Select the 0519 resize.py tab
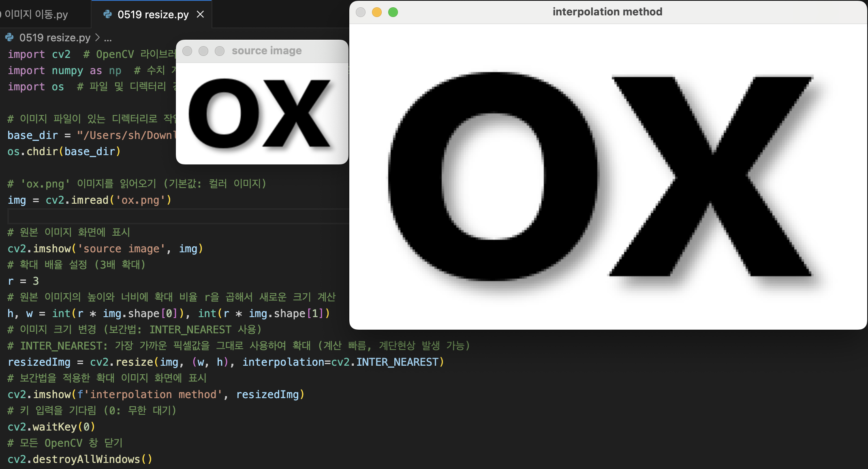 (x=153, y=15)
